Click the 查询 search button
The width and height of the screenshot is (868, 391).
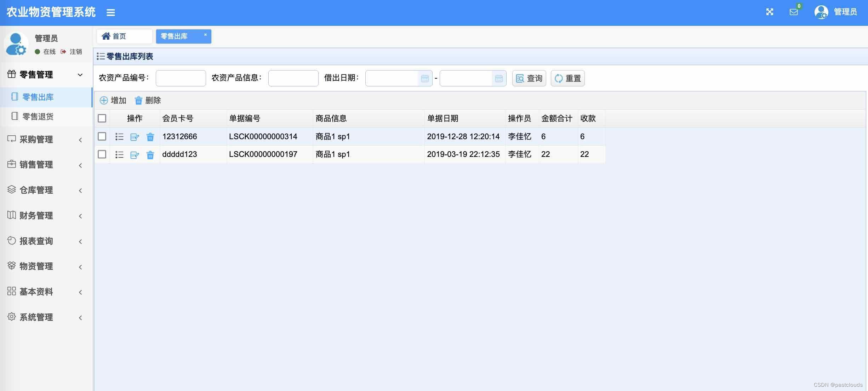(x=529, y=78)
